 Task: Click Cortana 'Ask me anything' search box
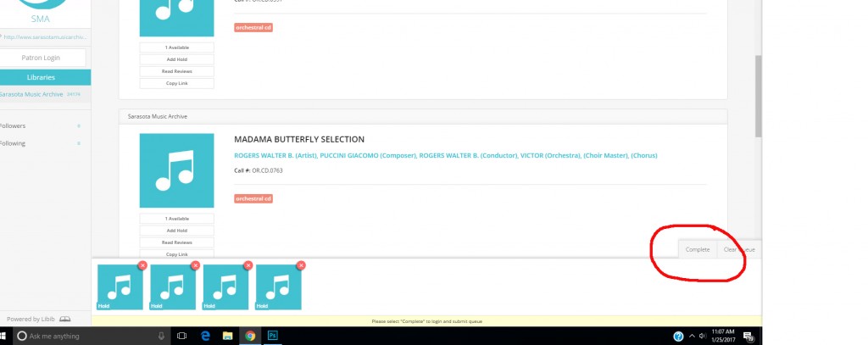point(92,336)
